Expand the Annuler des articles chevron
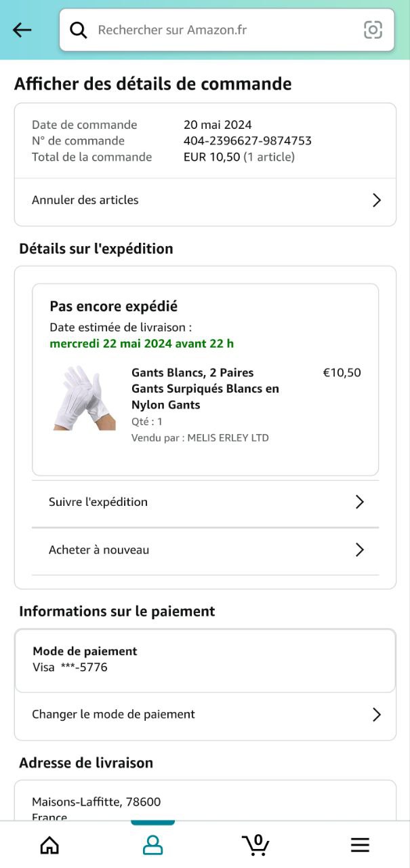410x868 pixels. [x=377, y=200]
